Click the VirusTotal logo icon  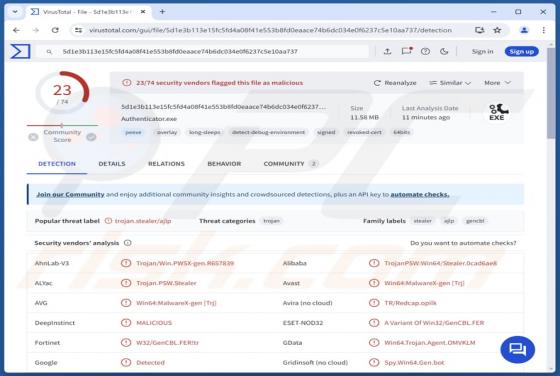20,51
